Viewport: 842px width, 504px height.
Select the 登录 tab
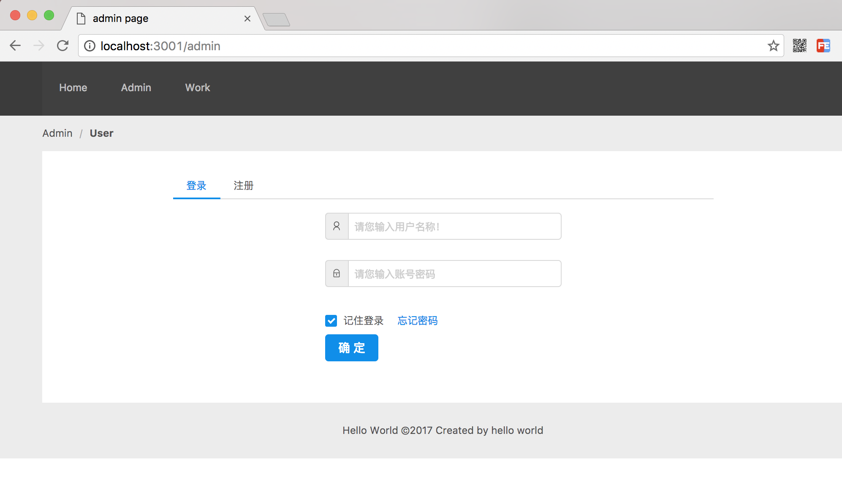pyautogui.click(x=196, y=186)
